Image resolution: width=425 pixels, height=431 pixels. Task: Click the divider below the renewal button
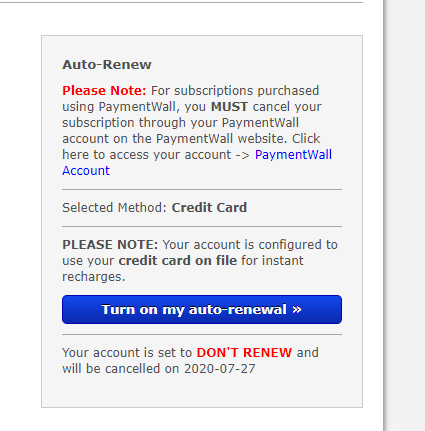(x=202, y=334)
